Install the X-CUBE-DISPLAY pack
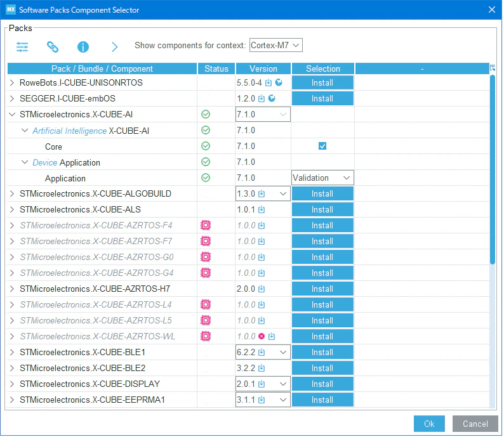504x437 pixels. 322,384
